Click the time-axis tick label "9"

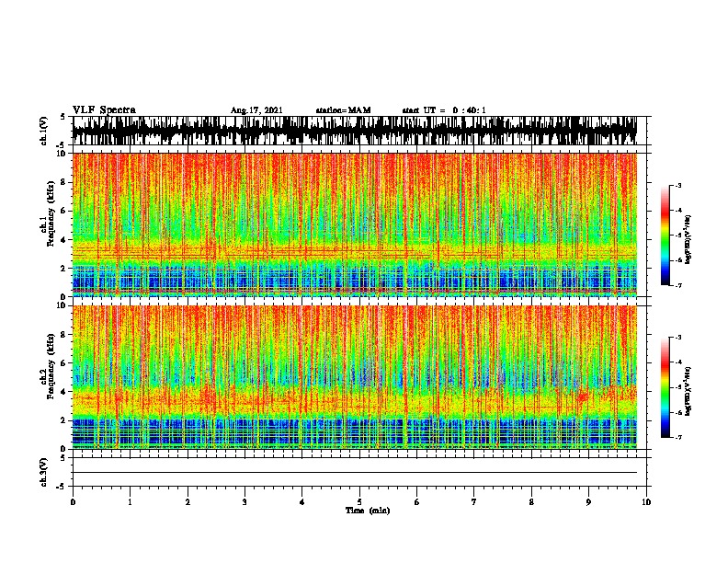[588, 502]
